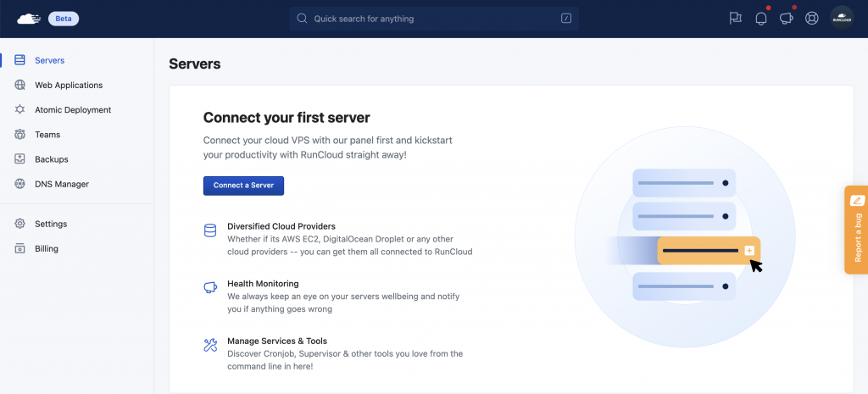Image resolution: width=868 pixels, height=394 pixels.
Task: Select Servers in the sidebar
Action: click(x=49, y=60)
